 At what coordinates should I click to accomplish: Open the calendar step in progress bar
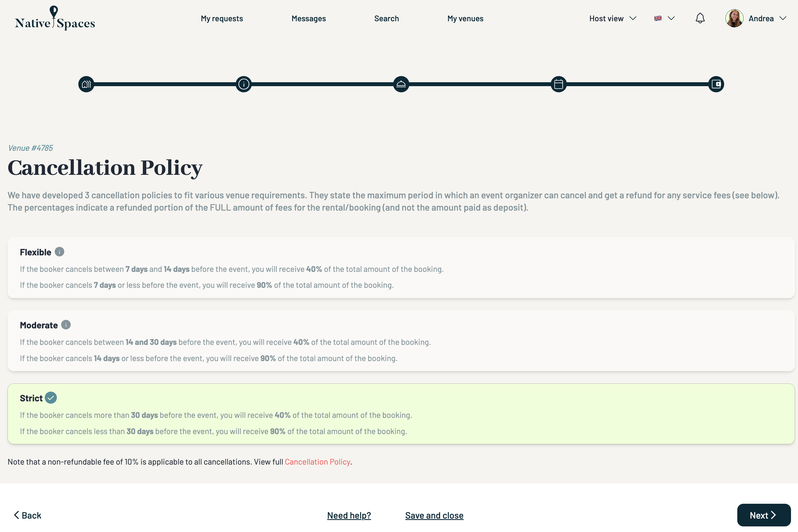[x=558, y=84]
